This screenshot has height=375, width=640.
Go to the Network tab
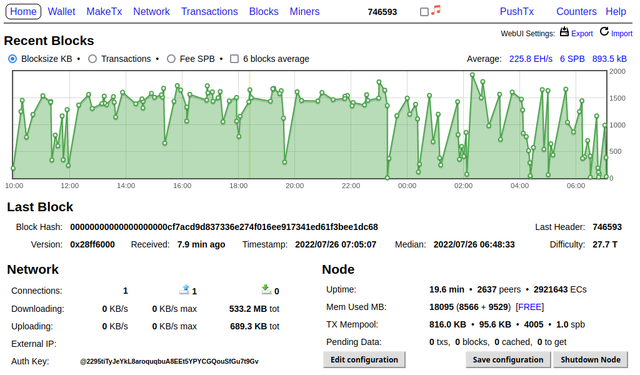(151, 11)
